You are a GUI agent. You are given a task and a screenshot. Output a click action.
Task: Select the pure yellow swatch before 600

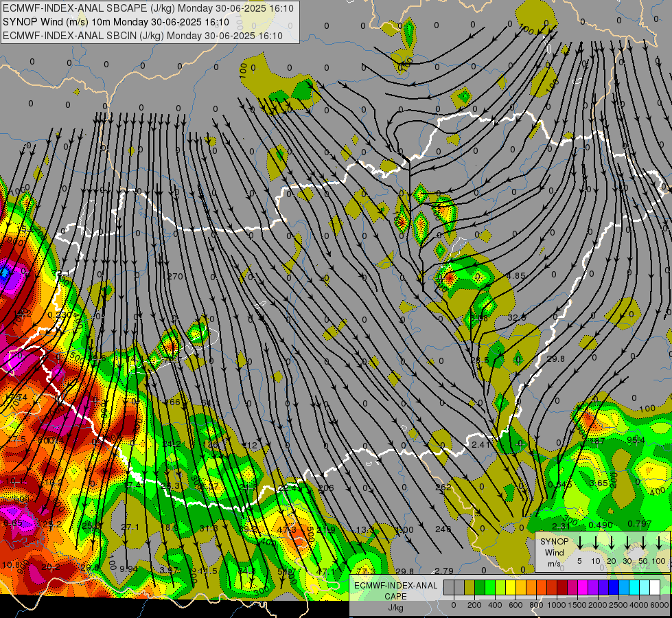[511, 587]
